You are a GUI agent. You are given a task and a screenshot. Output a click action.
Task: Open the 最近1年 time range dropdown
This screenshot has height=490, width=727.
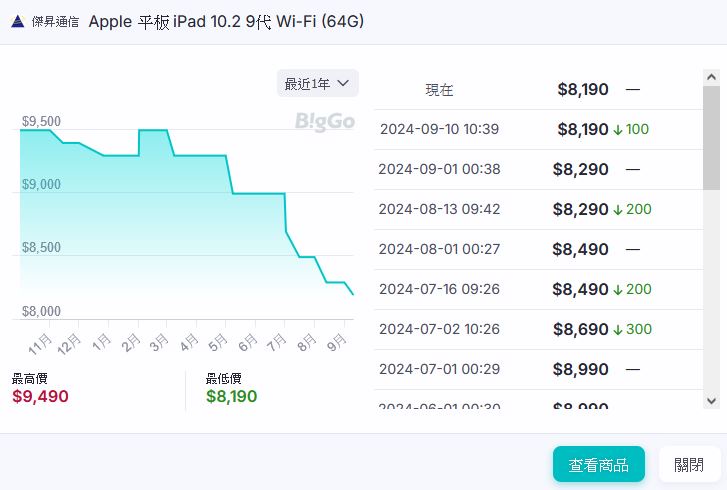pos(317,83)
